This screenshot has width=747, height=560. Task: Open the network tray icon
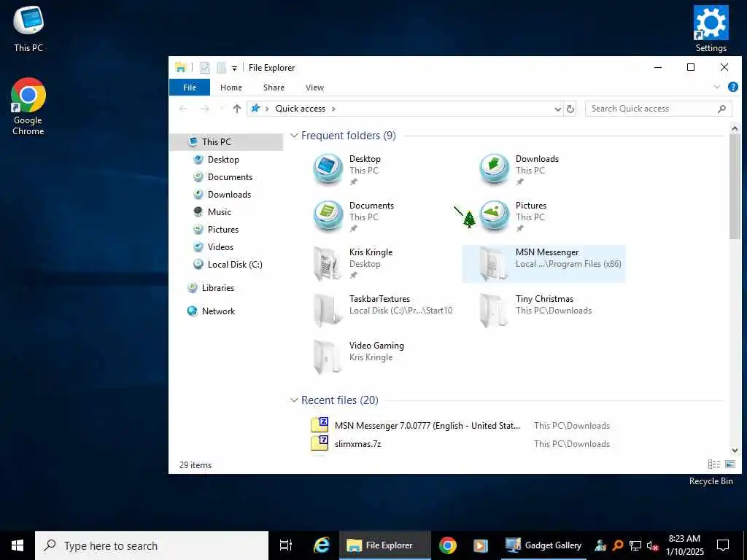635,545
